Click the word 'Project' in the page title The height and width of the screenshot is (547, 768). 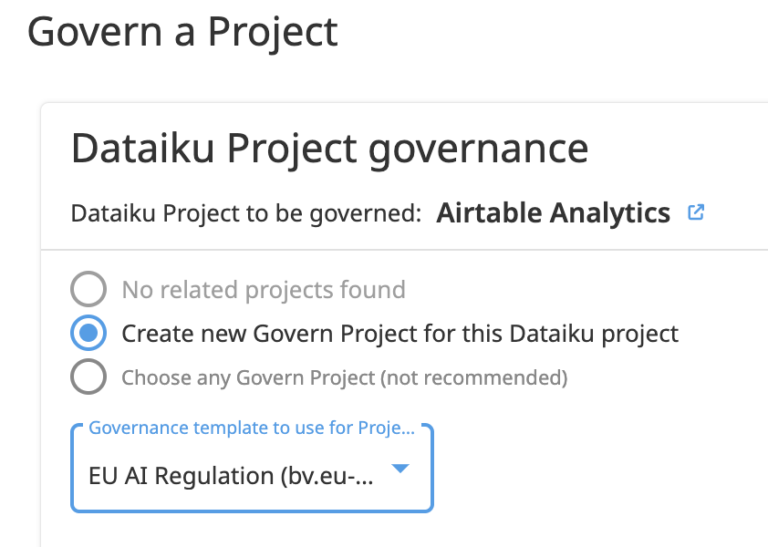pyautogui.click(x=273, y=32)
